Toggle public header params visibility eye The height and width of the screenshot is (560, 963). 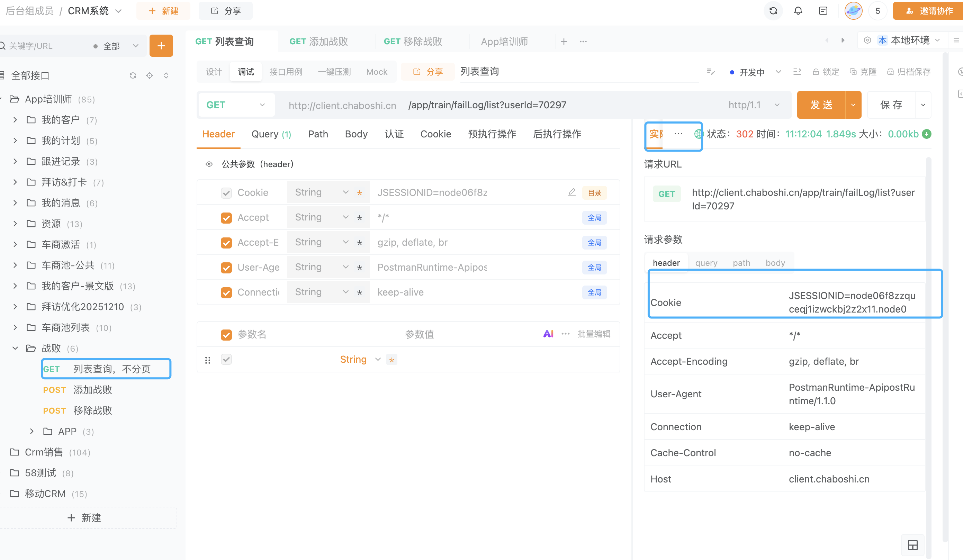pyautogui.click(x=209, y=164)
